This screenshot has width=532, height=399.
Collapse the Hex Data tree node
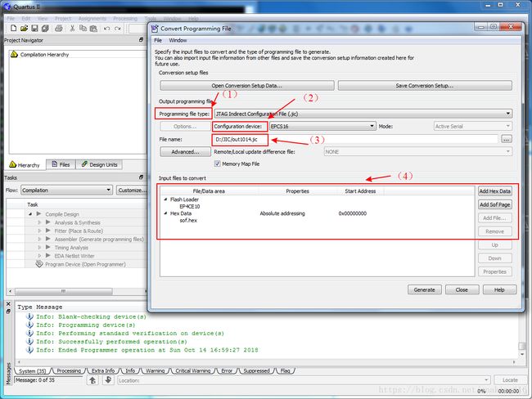pyautogui.click(x=165, y=213)
